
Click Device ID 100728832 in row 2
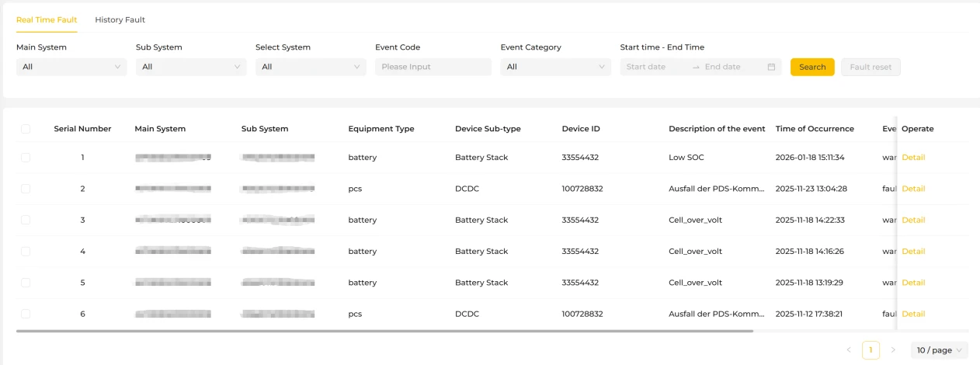click(582, 189)
